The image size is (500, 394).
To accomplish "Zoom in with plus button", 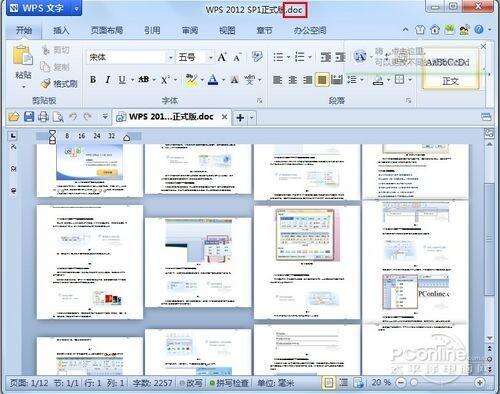I will point(479,382).
